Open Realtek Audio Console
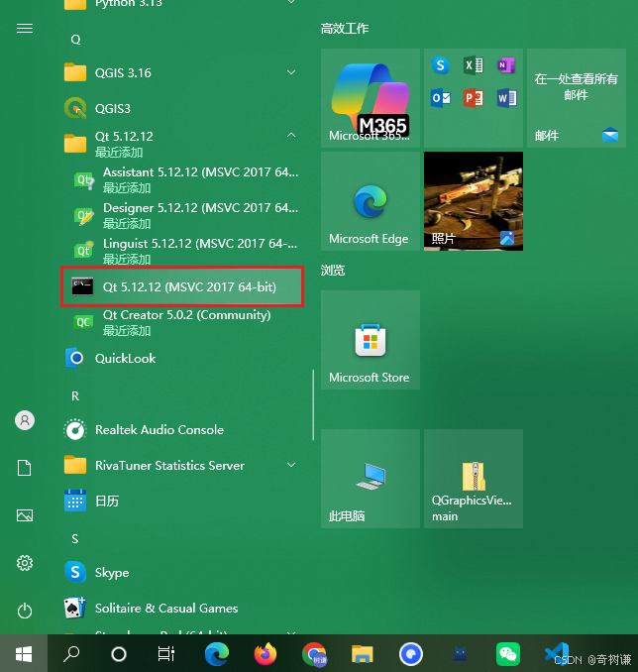 pos(182,430)
